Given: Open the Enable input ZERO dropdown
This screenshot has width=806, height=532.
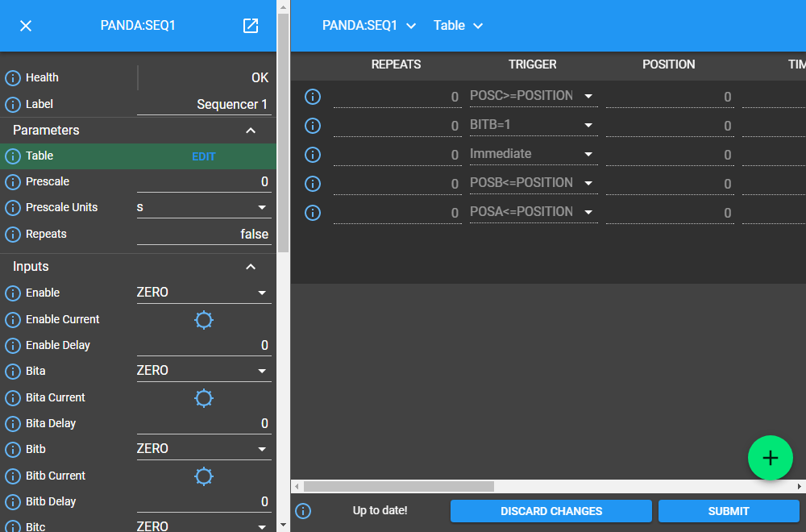Looking at the screenshot, I should [x=204, y=293].
